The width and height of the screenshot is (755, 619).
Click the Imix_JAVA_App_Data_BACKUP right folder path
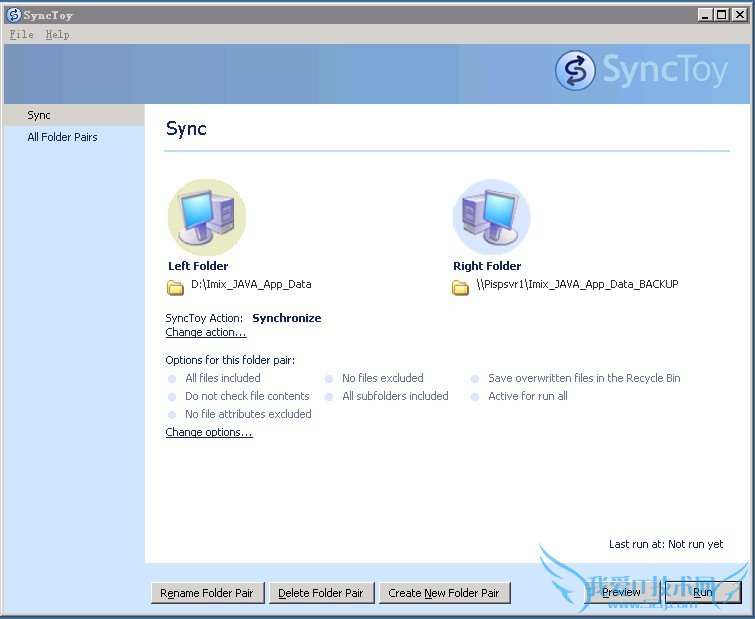tap(577, 284)
